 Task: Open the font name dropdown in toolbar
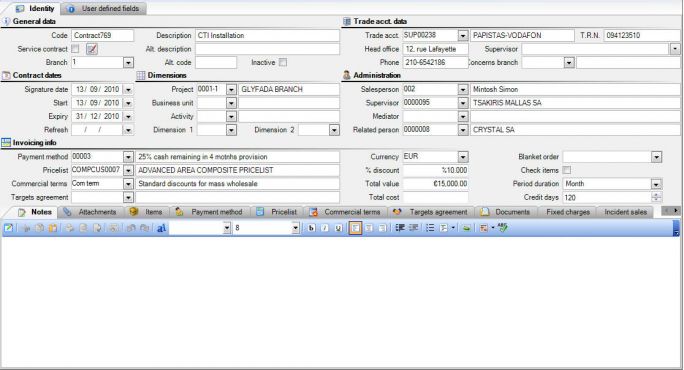coord(226,228)
